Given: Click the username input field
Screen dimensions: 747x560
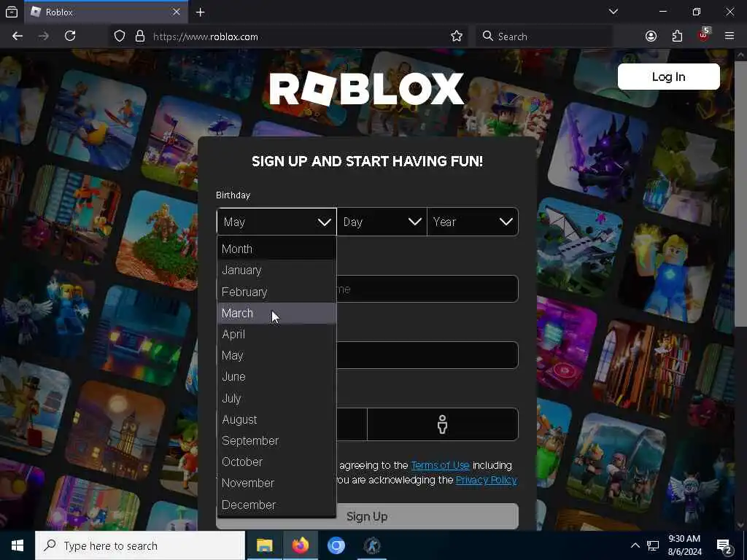Looking at the screenshot, I should click(x=427, y=289).
